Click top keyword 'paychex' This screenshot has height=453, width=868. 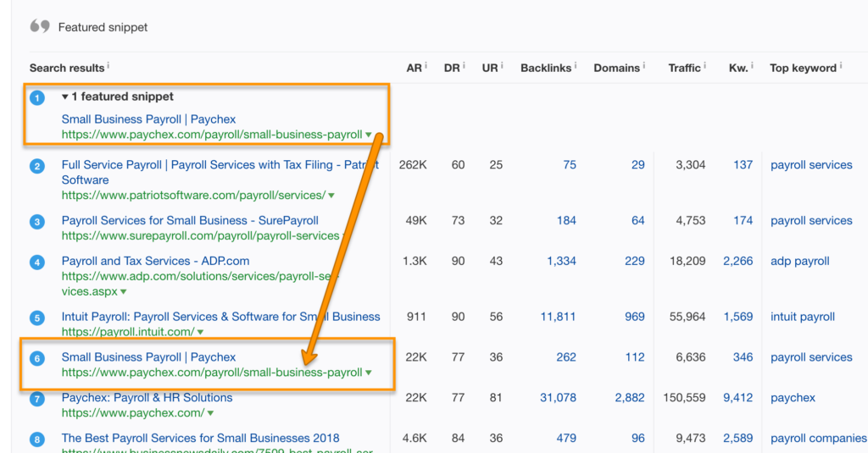[x=793, y=398]
